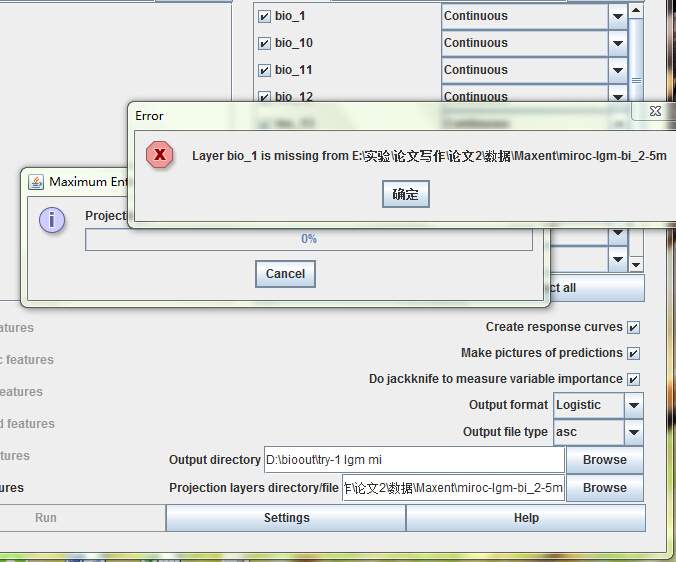Uncheck the bio_10 layer

click(x=264, y=44)
